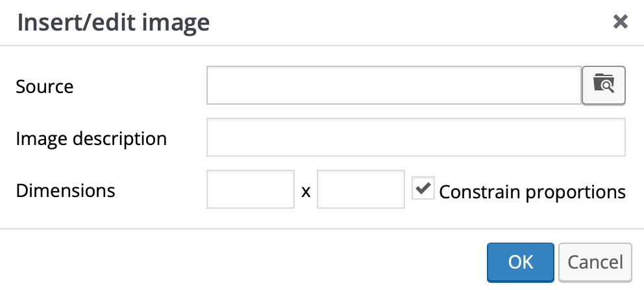
Task: Click the Constrain proportions text label
Action: click(x=532, y=192)
